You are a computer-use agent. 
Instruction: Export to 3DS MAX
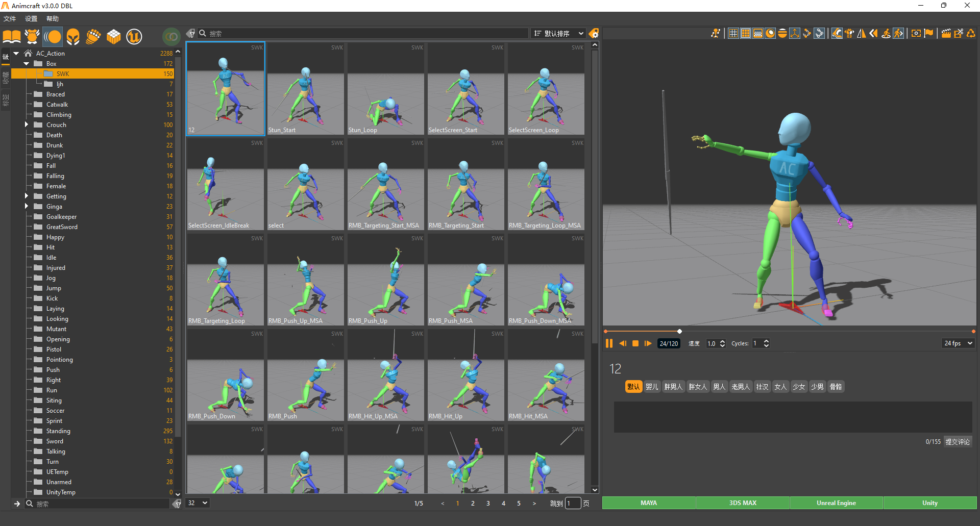coord(743,503)
